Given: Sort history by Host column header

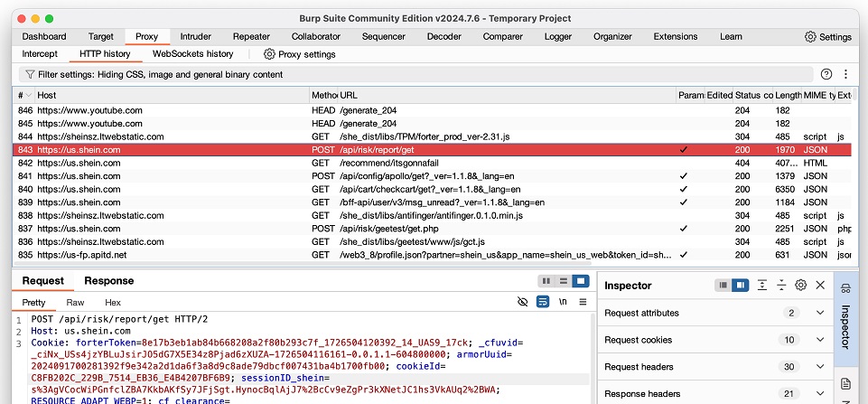Looking at the screenshot, I should click(x=172, y=95).
